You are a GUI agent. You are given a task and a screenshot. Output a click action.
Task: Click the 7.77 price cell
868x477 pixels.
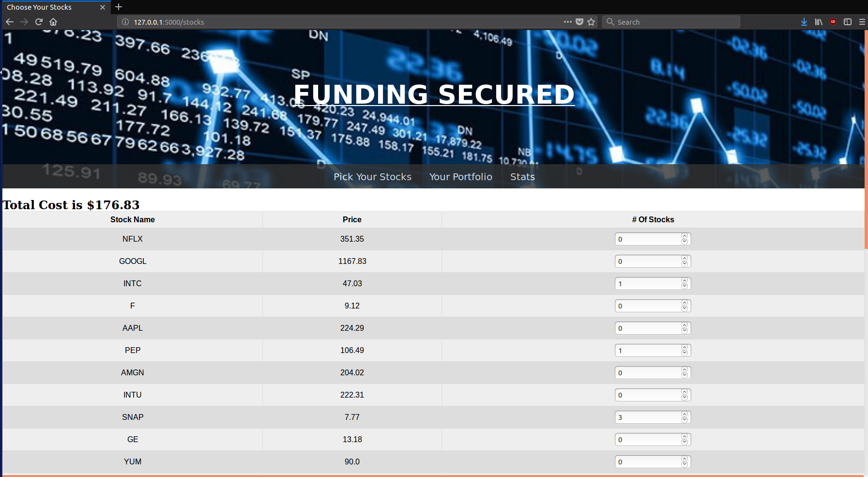pos(352,417)
